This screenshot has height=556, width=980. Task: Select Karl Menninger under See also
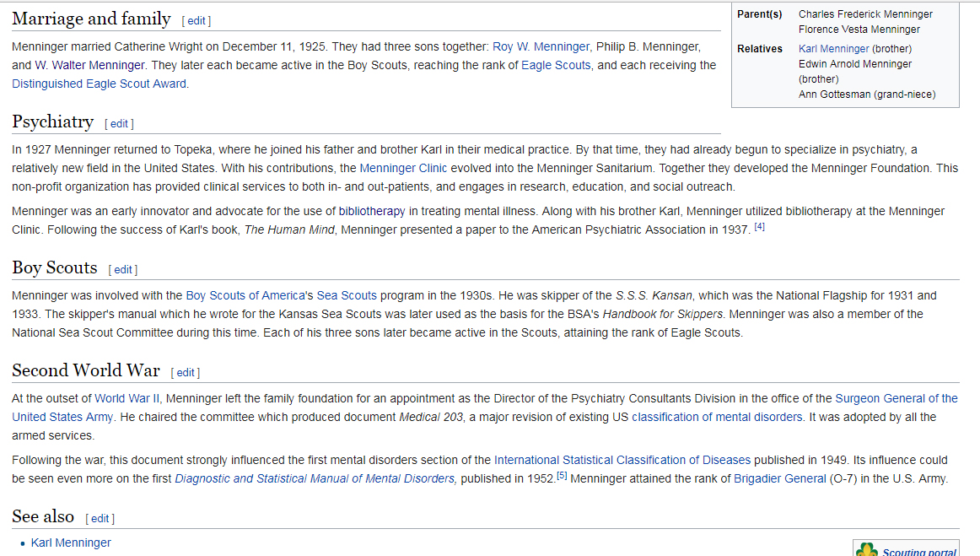pos(71,543)
